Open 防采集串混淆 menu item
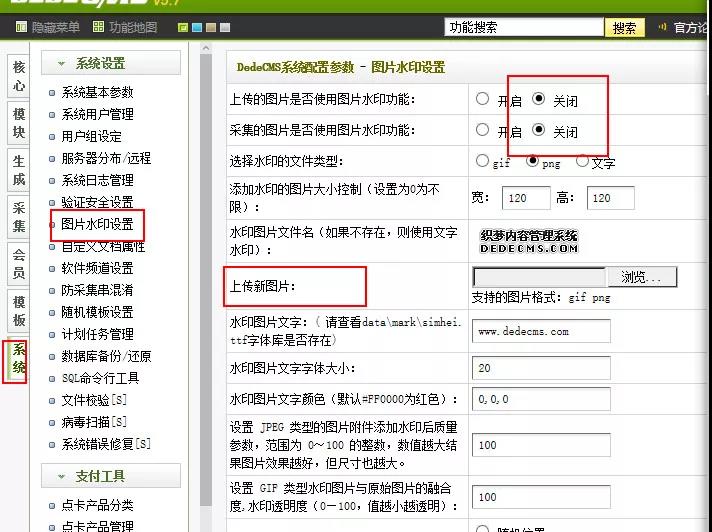The image size is (712, 532). pyautogui.click(x=97, y=290)
